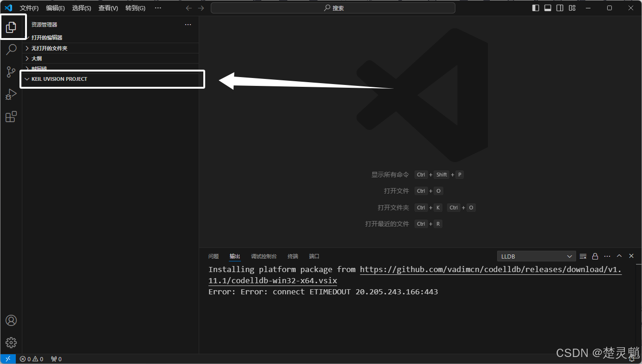
Task: Switch to the 终端 panel tab
Action: coord(293,256)
